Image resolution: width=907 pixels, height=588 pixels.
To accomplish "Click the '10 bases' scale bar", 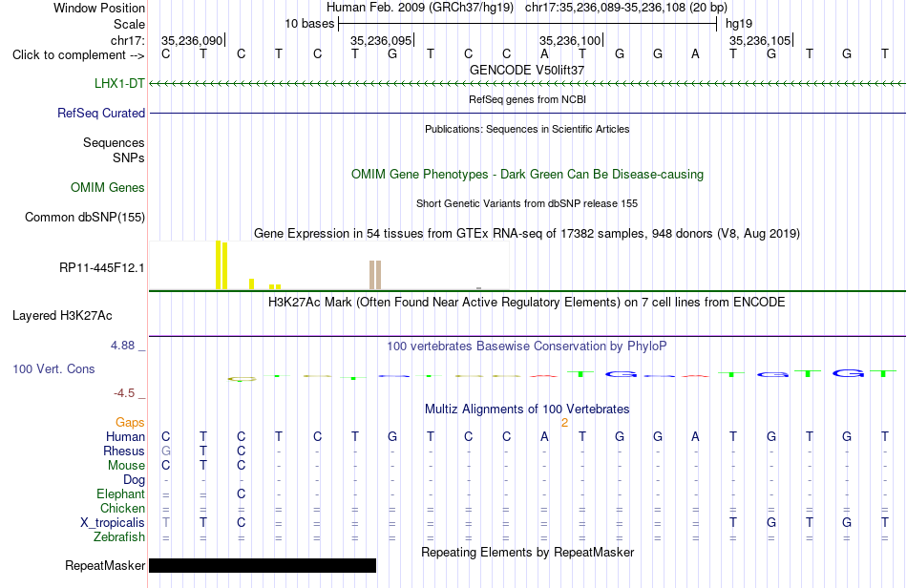I will [x=528, y=24].
